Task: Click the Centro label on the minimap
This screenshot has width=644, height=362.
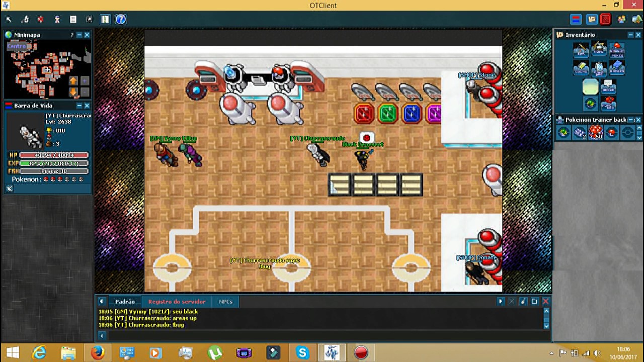Action: coord(16,46)
